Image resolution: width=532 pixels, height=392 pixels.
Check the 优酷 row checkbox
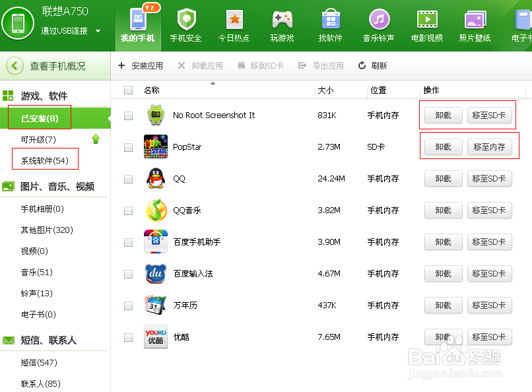(x=128, y=337)
